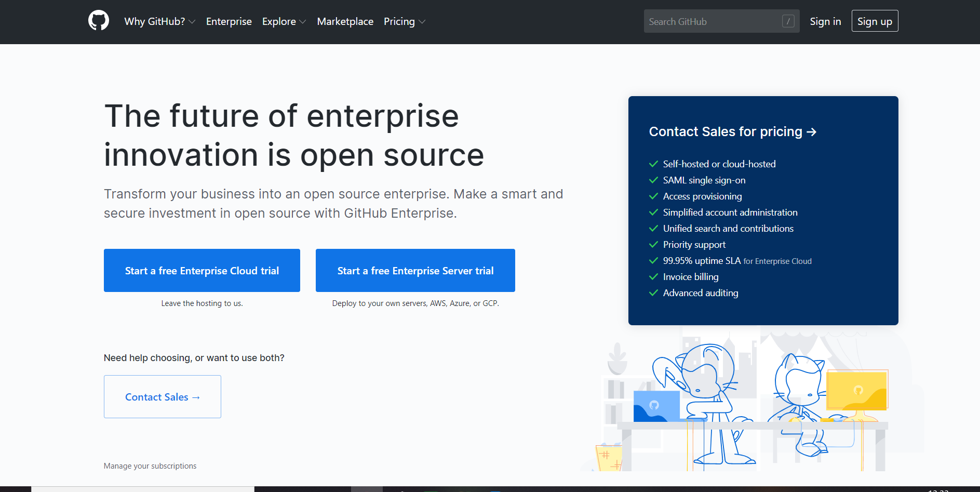980x492 pixels.
Task: Click checkmark next to SAML single sign-on
Action: pyautogui.click(x=654, y=180)
